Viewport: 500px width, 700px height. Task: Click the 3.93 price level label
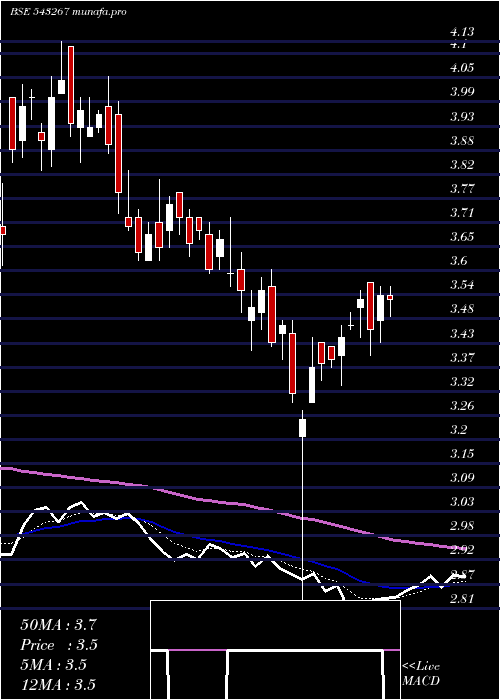pos(462,117)
